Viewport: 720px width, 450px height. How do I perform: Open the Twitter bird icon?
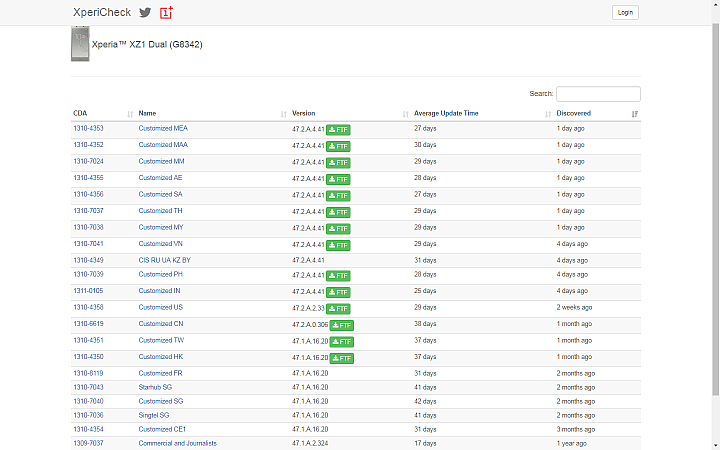(x=145, y=12)
